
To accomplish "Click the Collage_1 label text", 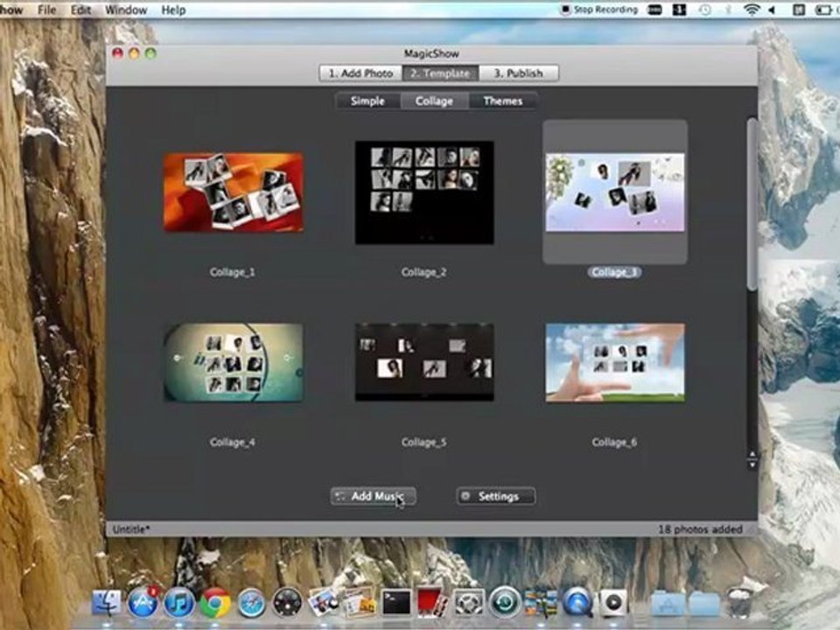I will [233, 272].
